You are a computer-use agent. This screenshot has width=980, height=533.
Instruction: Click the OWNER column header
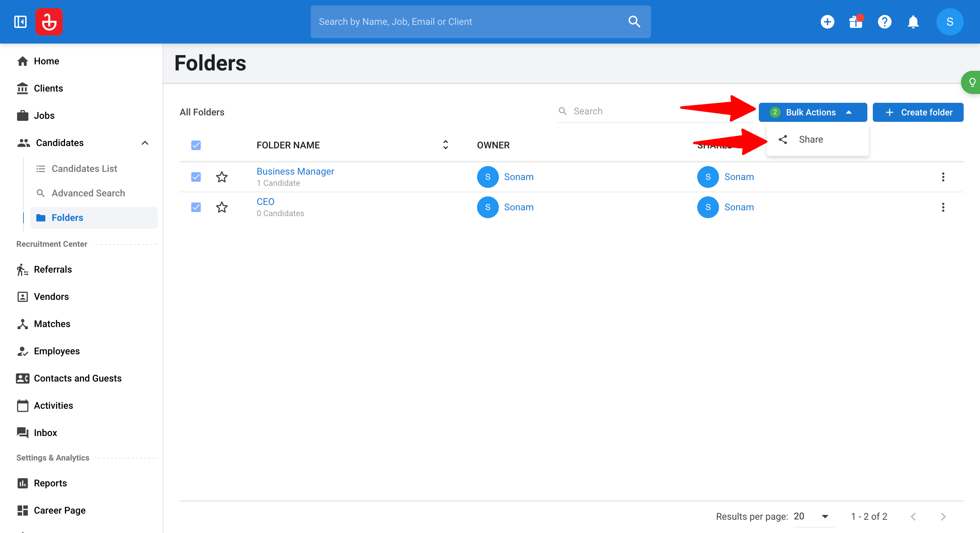click(493, 145)
